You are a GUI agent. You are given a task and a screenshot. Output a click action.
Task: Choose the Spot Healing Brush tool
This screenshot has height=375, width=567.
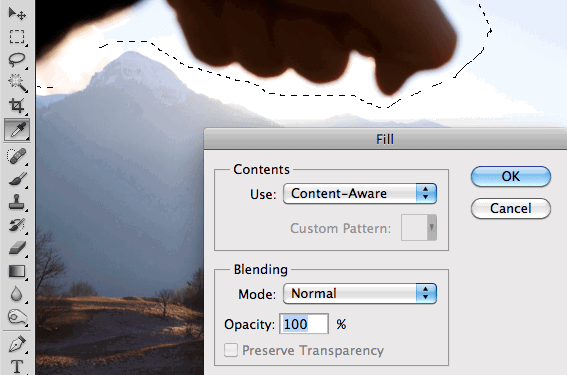(x=17, y=156)
